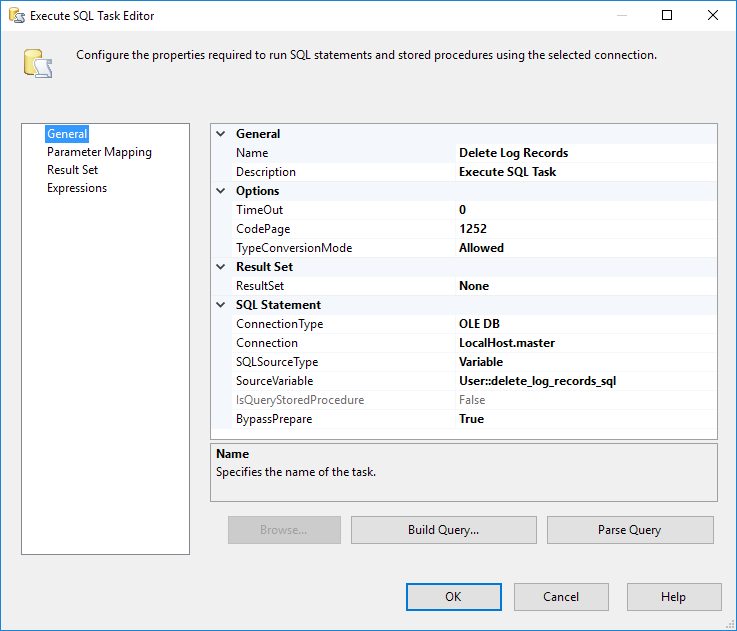Select the TimeOut property label
Image resolution: width=737 pixels, height=631 pixels.
pos(259,210)
